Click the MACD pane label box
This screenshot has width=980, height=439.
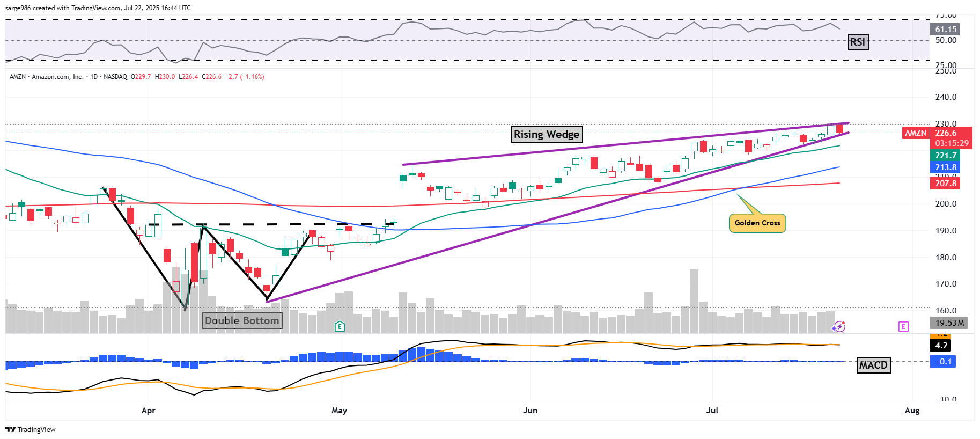(873, 365)
